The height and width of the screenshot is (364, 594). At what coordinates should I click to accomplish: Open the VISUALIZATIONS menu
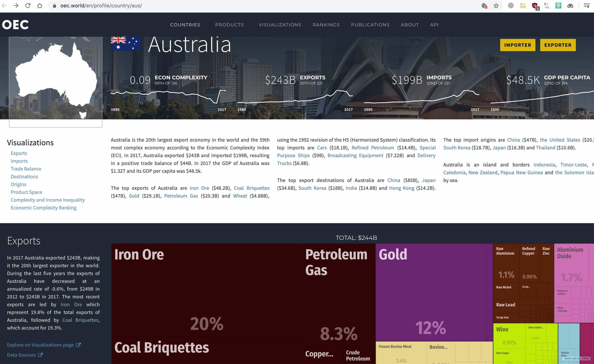280,25
